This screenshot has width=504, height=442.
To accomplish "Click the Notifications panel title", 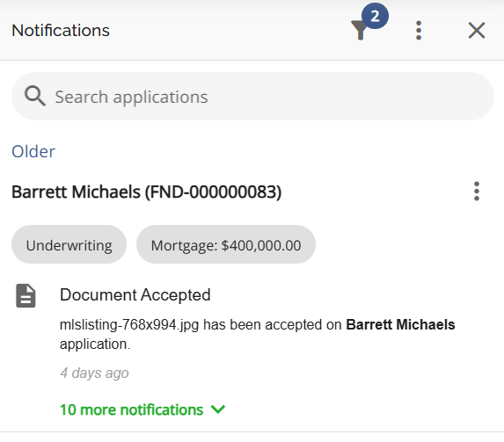I will pos(61,31).
